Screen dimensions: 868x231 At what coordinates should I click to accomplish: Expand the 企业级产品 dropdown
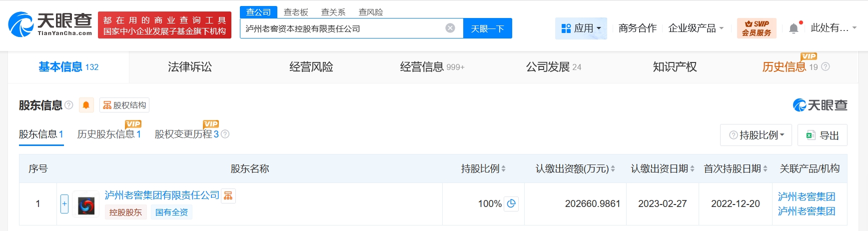click(x=696, y=28)
